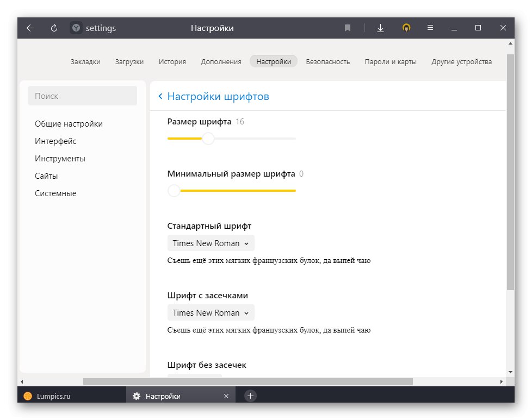Open the downloads arrow icon

[380, 28]
